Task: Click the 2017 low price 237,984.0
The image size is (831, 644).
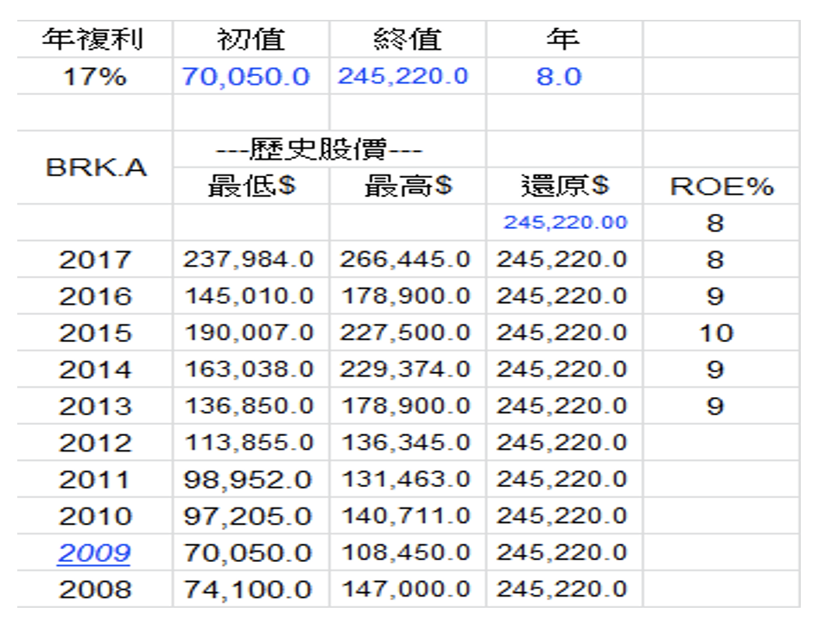Action: [249, 260]
